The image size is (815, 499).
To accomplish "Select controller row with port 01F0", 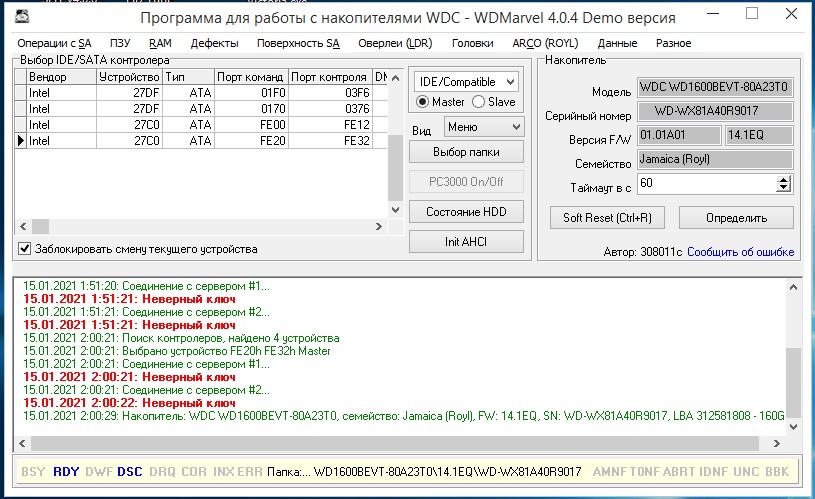I will click(201, 93).
